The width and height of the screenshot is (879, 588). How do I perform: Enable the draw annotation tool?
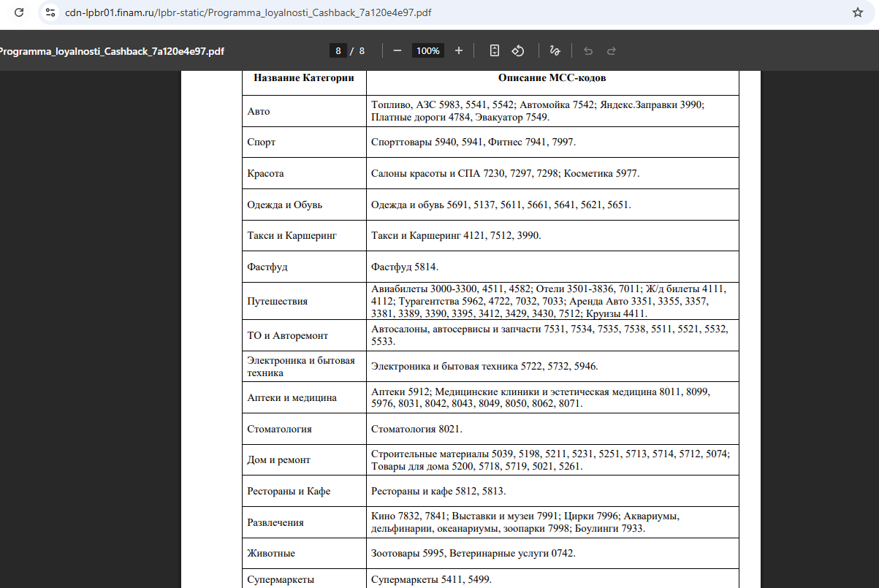pyautogui.click(x=555, y=50)
